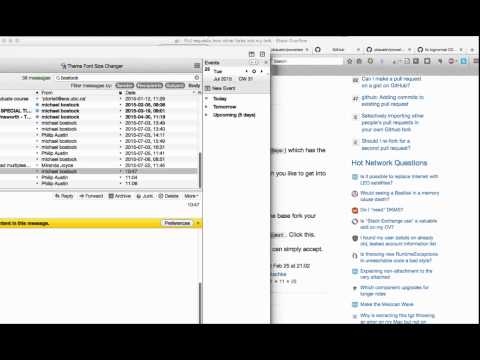Toggle the Body filter option

pos(194,86)
